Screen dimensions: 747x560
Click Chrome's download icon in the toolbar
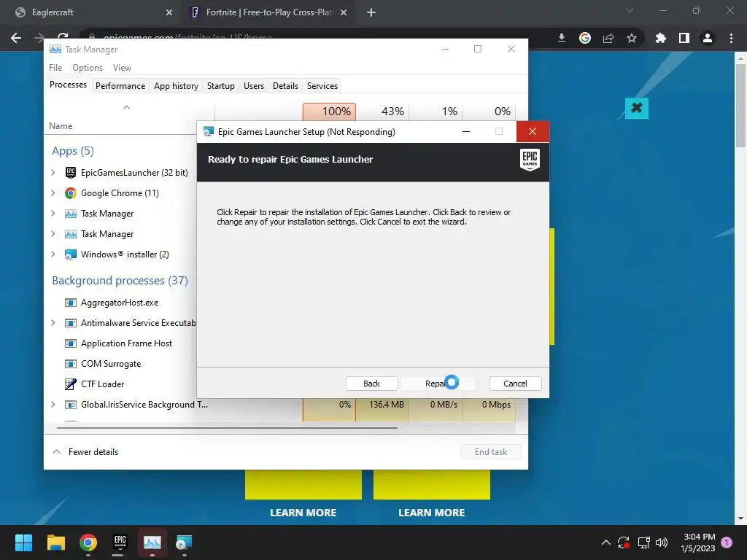click(x=562, y=38)
